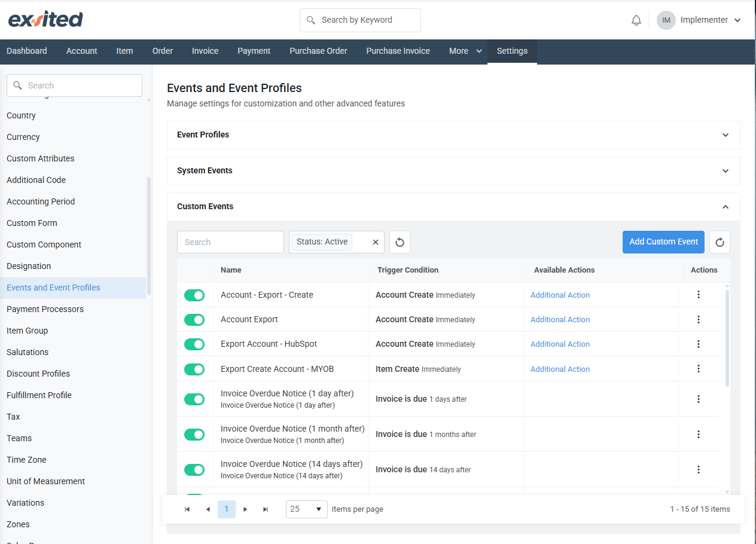
Task: Open actions menu for Account Export
Action: [699, 319]
